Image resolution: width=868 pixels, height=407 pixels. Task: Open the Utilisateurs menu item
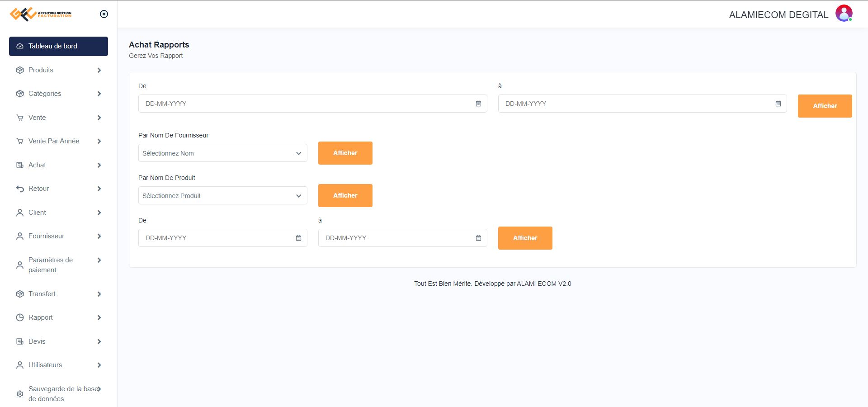pyautogui.click(x=45, y=365)
